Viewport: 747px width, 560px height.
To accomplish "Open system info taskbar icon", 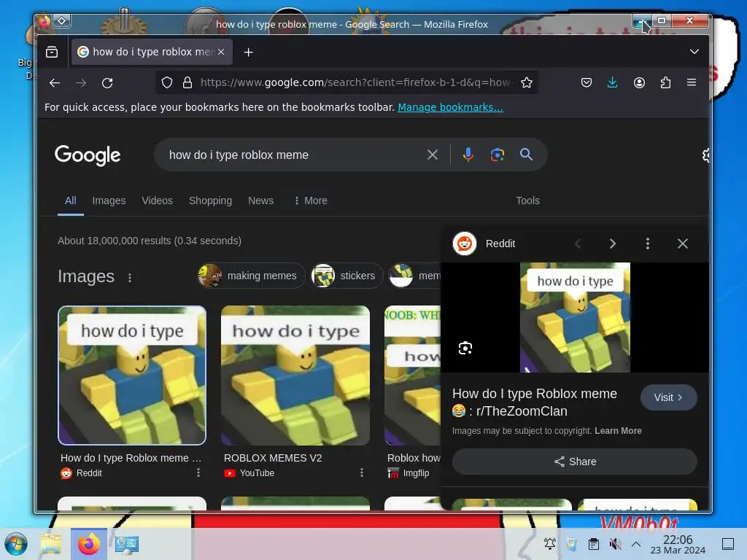I will [x=127, y=544].
